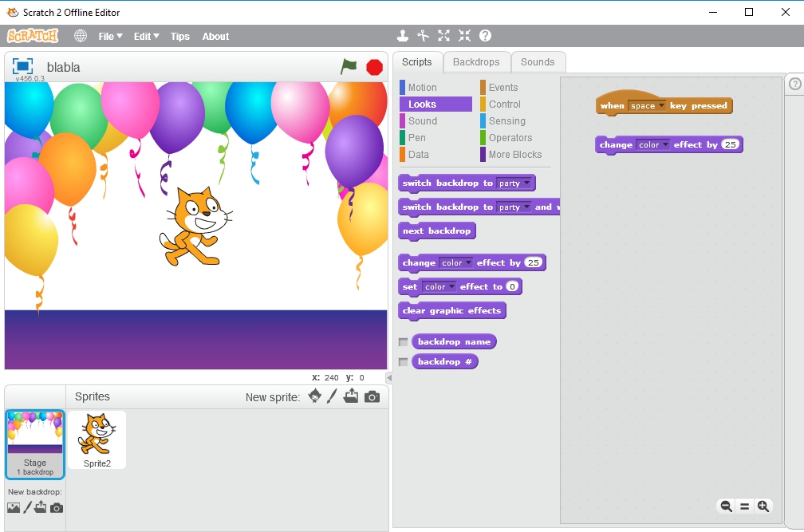Select the Data block category
This screenshot has height=532, width=804.
(436, 154)
